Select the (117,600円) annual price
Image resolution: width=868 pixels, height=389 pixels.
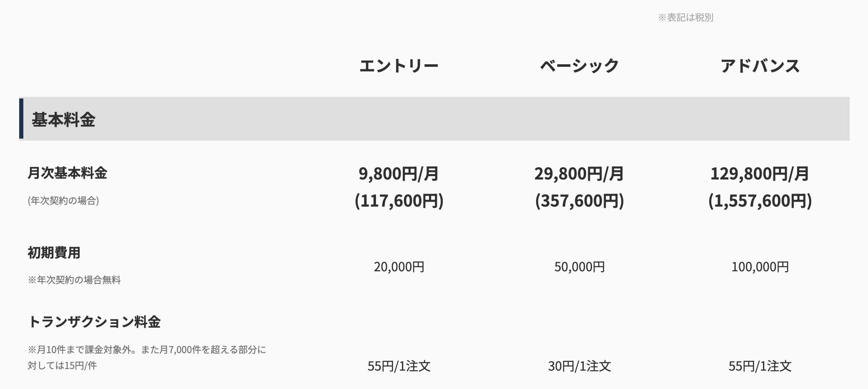click(399, 201)
